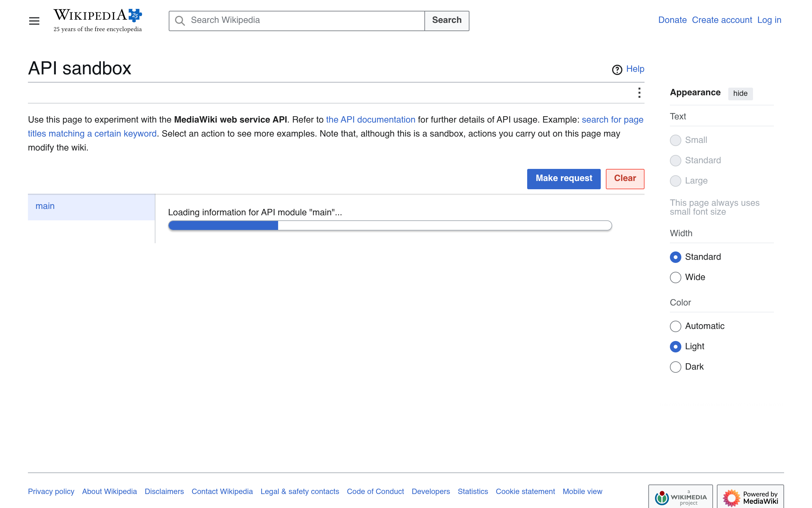Click the module loading progress bar

pos(390,225)
